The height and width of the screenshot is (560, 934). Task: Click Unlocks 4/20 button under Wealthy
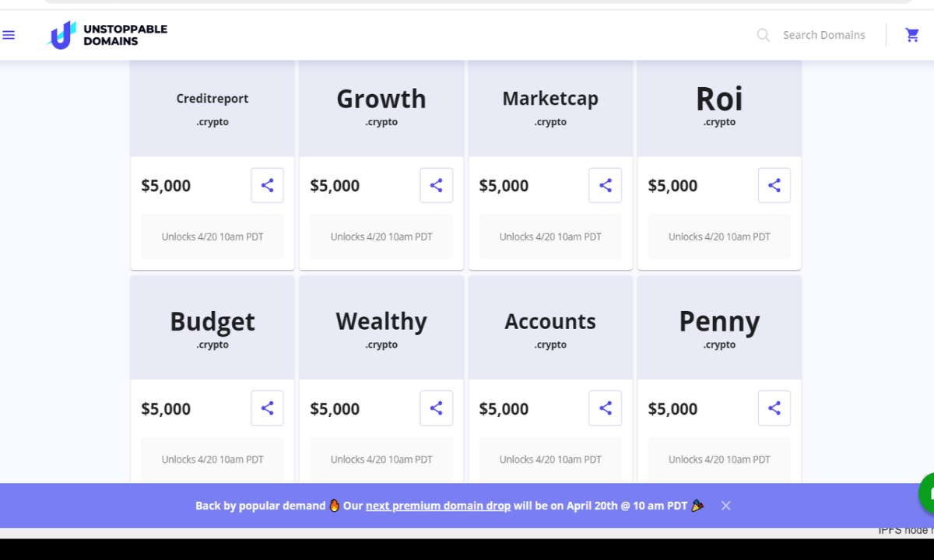click(381, 460)
